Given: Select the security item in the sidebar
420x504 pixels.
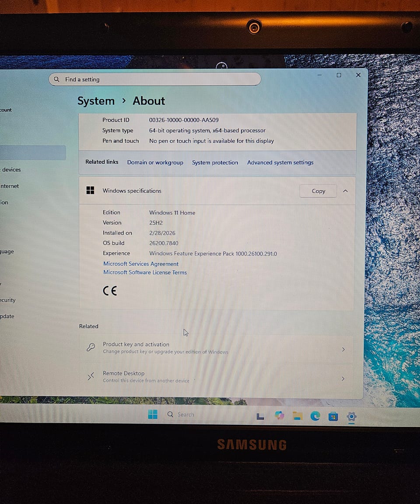Looking at the screenshot, I should coord(8,300).
